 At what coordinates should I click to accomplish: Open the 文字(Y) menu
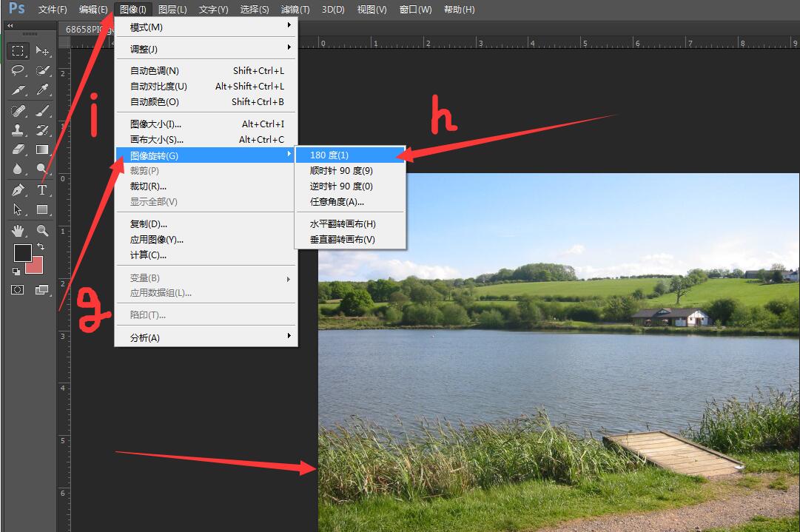click(x=213, y=9)
